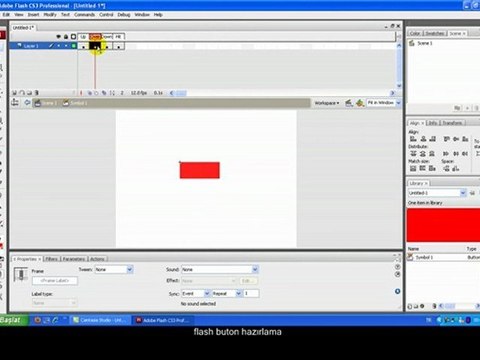Switch to the Color panel tab
Viewport: 480px width, 360px height.
pyautogui.click(x=415, y=33)
